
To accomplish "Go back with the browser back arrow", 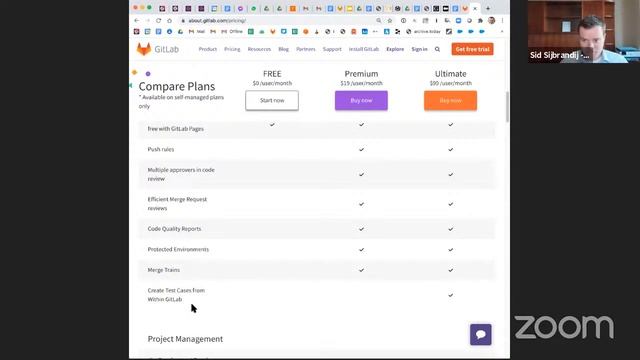I will tap(137, 20).
